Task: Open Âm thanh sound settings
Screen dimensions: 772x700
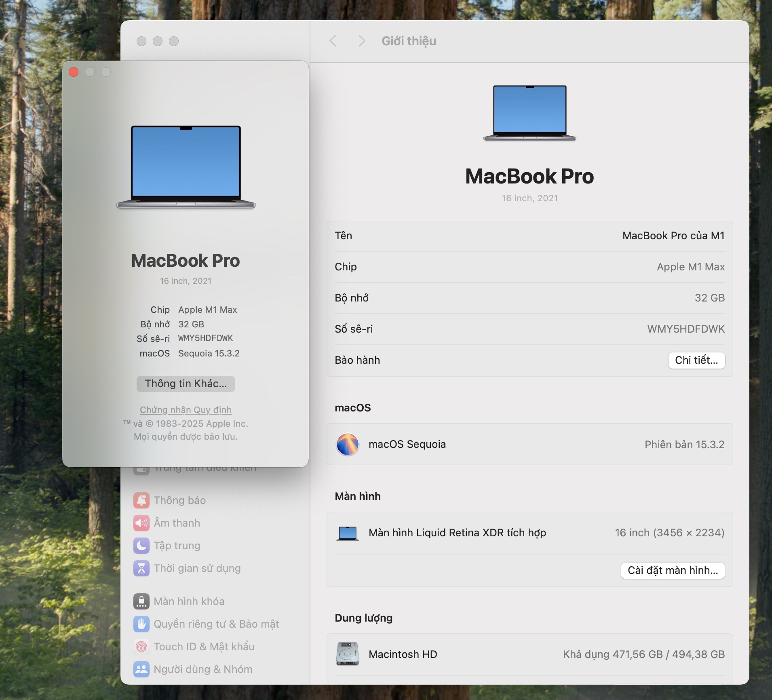Action: (141, 523)
